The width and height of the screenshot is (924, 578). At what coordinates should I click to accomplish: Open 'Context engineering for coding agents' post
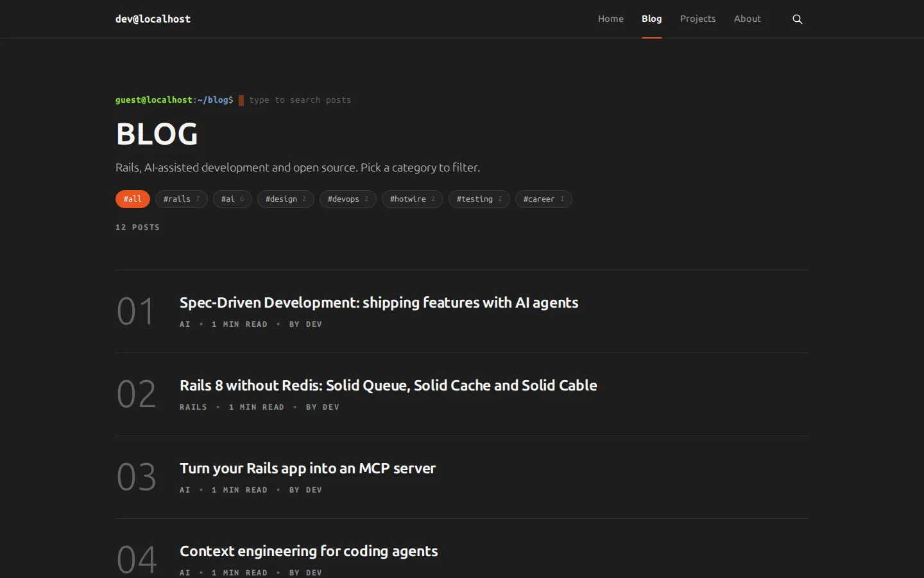tap(309, 551)
